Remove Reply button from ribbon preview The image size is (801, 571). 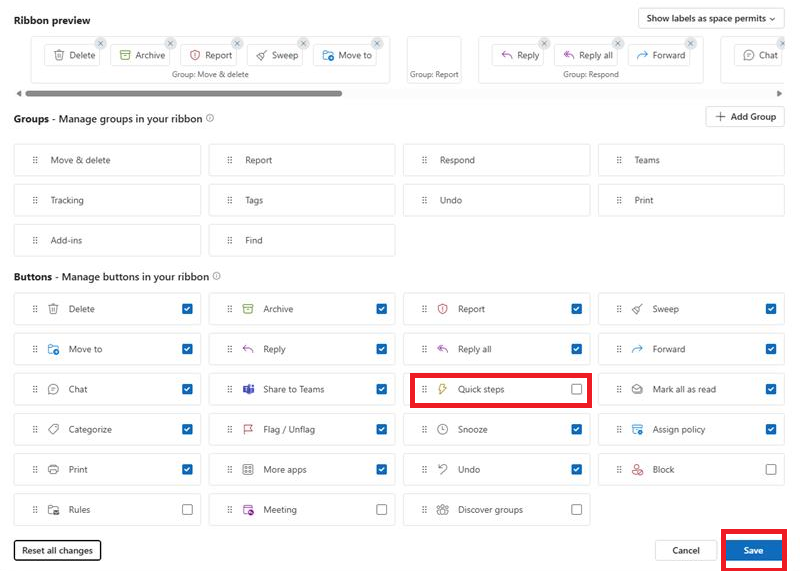(545, 43)
